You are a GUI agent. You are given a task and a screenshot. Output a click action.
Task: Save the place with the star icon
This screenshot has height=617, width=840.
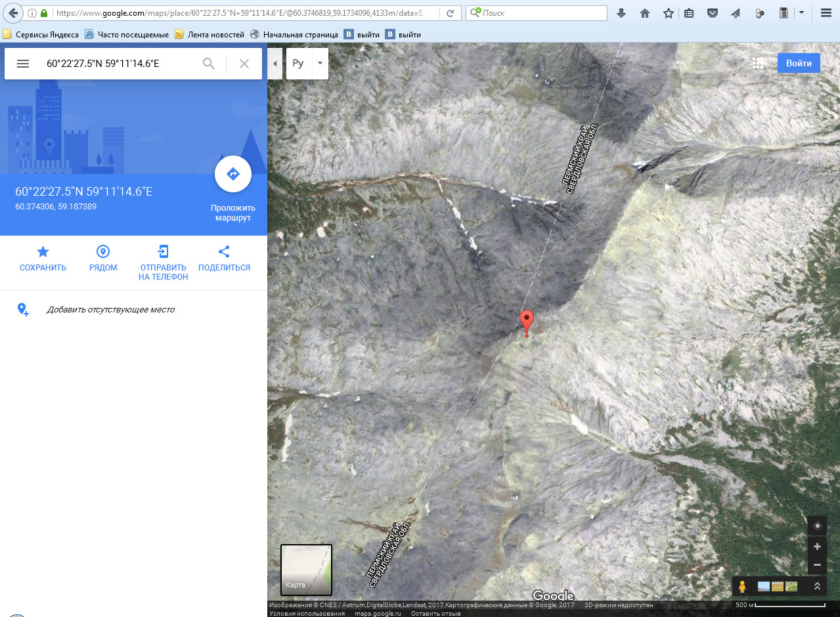(x=43, y=251)
